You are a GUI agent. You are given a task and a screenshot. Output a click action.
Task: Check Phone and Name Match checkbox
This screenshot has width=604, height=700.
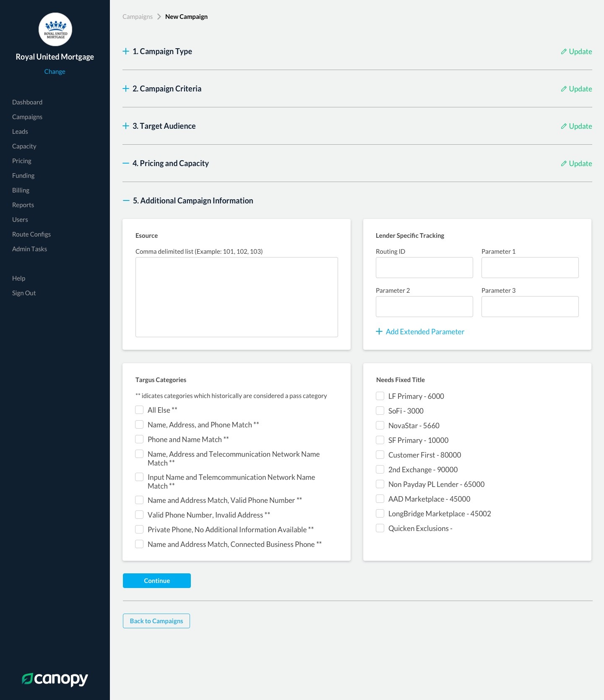[139, 439]
